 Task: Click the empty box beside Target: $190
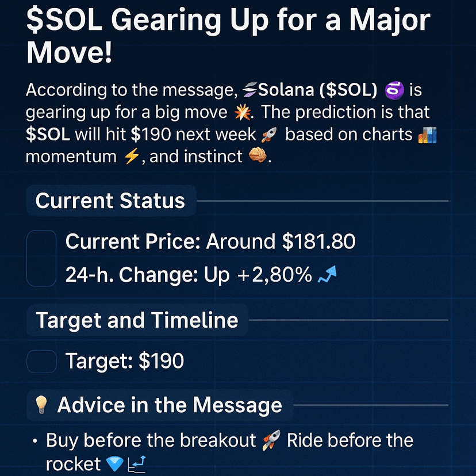tap(41, 361)
